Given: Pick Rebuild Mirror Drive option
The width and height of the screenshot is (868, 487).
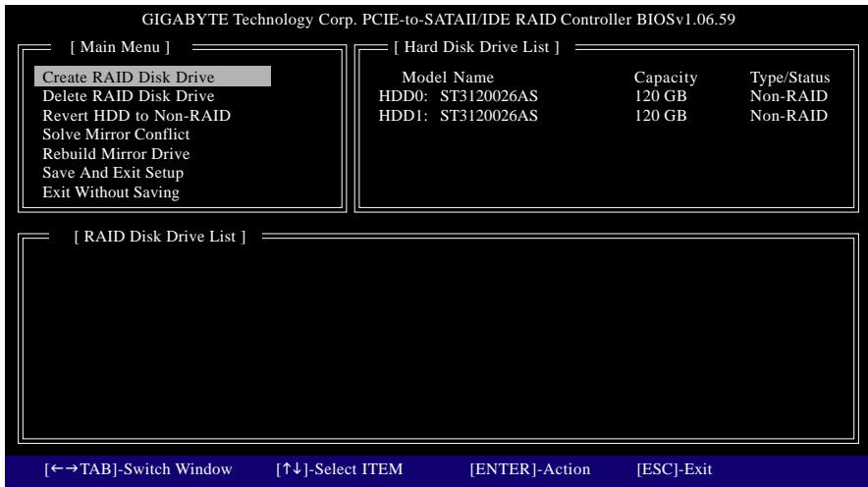Looking at the screenshot, I should coord(116,153).
